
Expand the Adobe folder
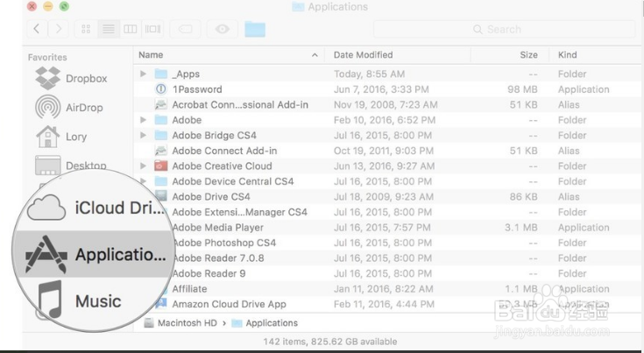[143, 120]
